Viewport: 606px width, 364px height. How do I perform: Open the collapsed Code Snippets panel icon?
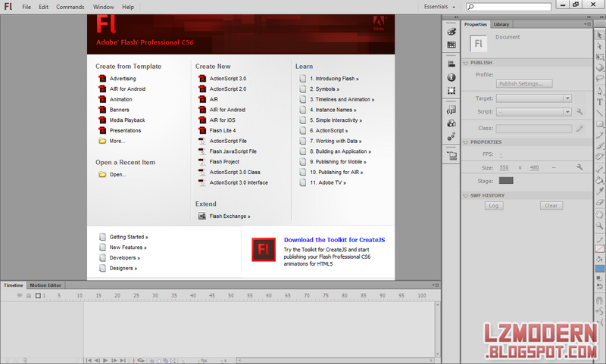click(451, 110)
